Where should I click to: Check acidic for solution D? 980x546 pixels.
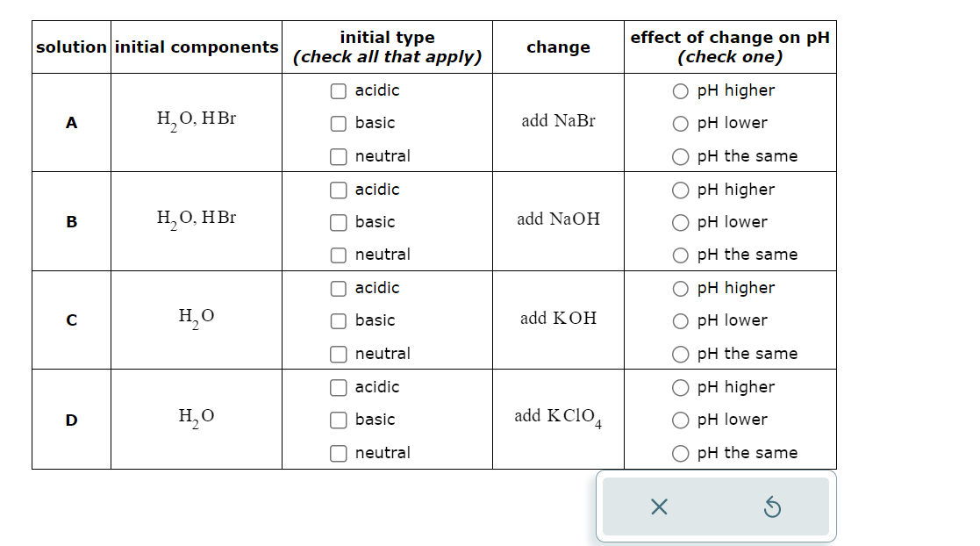click(339, 387)
